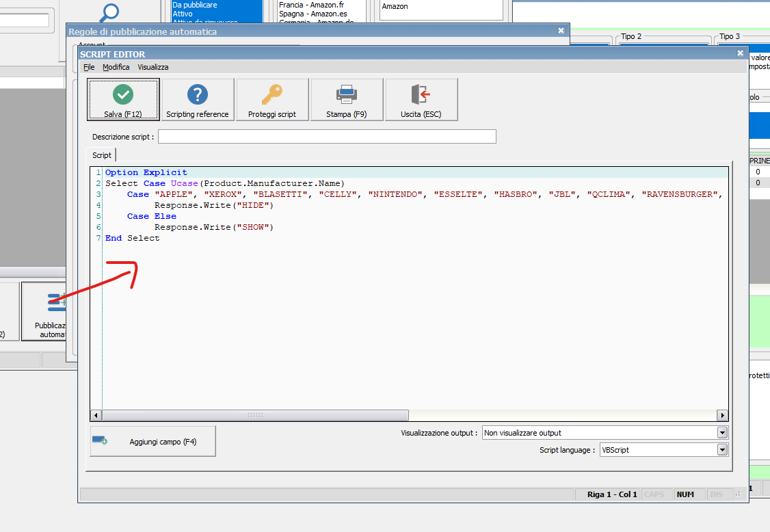Click the "XEROX" string in the script
The width and height of the screenshot is (770, 532).
224,194
